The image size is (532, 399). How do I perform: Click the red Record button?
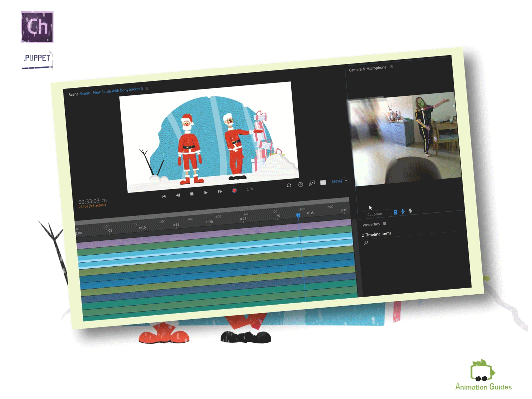click(234, 190)
